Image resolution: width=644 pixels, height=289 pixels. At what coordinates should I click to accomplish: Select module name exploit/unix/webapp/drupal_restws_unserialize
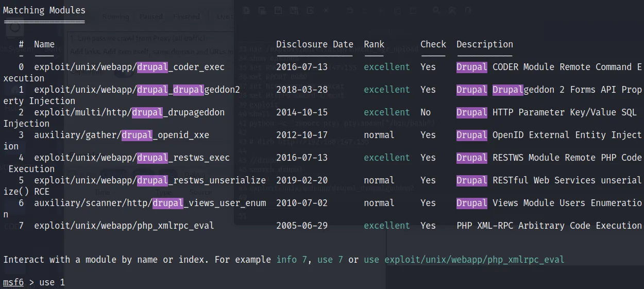[x=150, y=180]
